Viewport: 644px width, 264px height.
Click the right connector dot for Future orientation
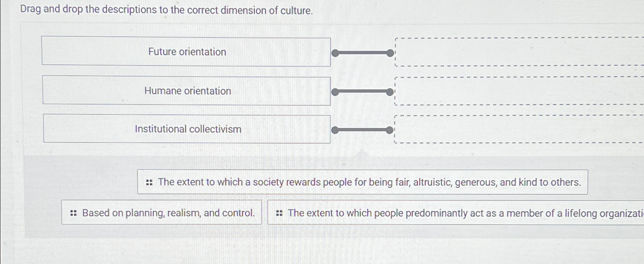(x=390, y=53)
